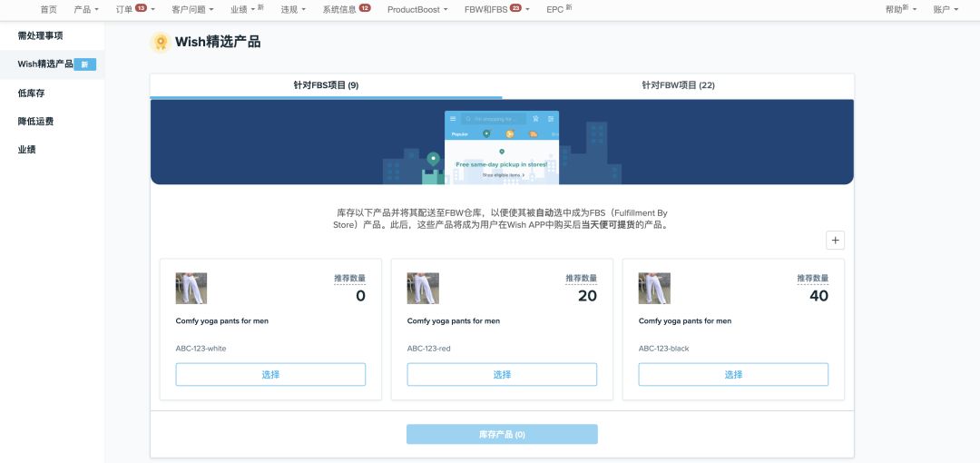Expand the 账户 dropdown menu
Viewport: 980px width, 463px height.
pyautogui.click(x=946, y=9)
